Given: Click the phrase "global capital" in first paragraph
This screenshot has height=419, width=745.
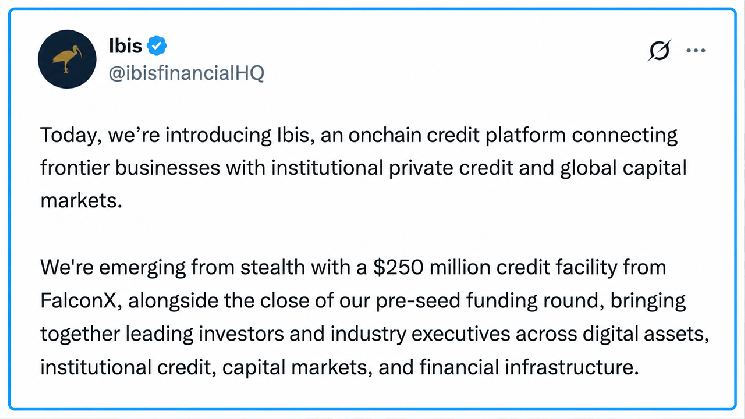Looking at the screenshot, I should [x=623, y=168].
